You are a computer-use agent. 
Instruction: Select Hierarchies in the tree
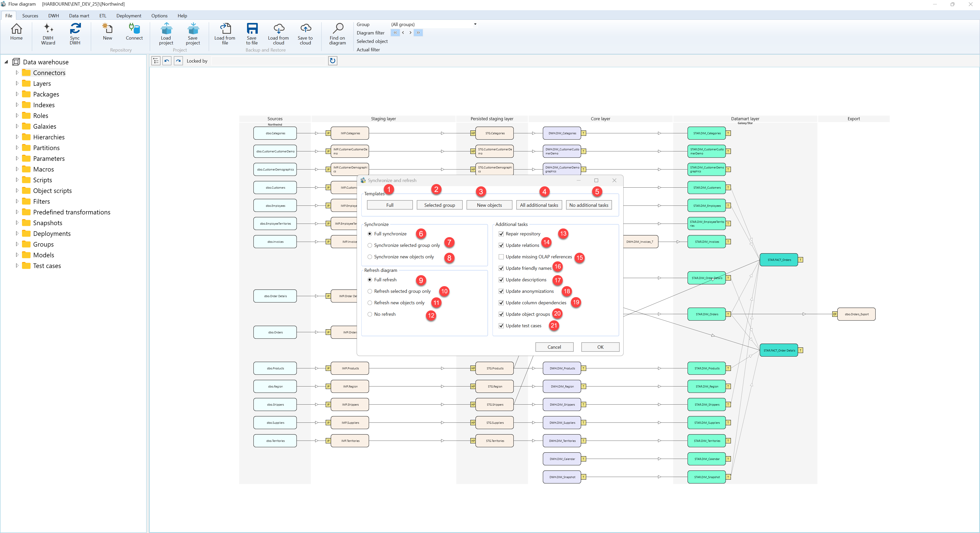click(x=49, y=137)
